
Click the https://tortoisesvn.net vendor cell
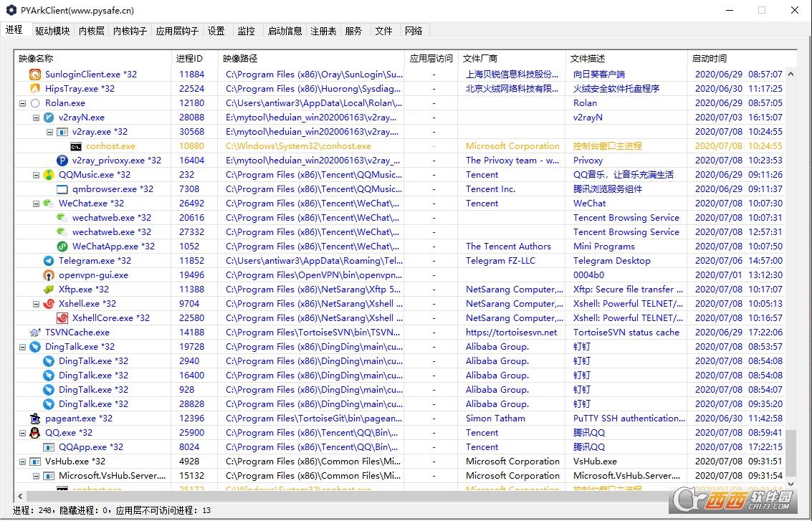click(x=512, y=333)
